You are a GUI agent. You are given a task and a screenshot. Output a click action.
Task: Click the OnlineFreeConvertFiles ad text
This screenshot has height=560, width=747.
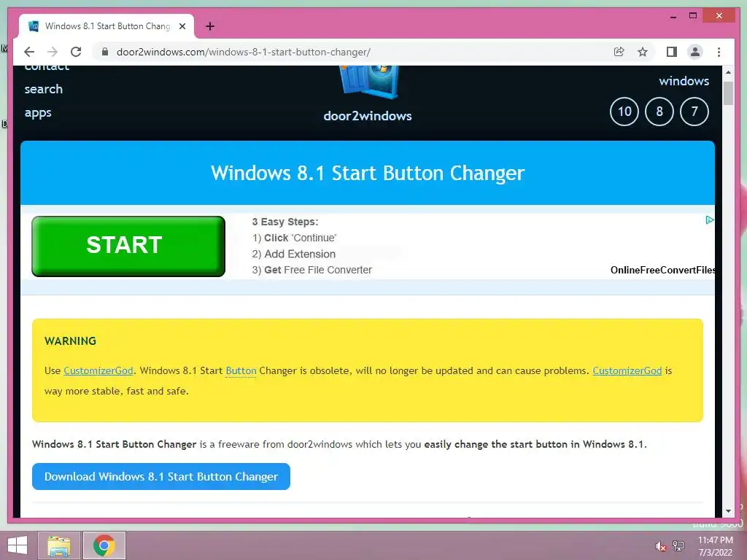coord(662,270)
